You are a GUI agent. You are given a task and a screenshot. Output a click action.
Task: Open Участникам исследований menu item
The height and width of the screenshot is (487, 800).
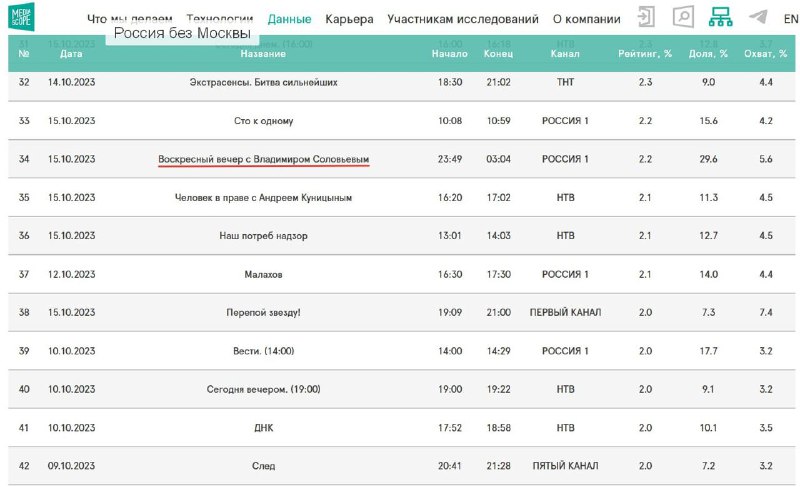tap(463, 19)
